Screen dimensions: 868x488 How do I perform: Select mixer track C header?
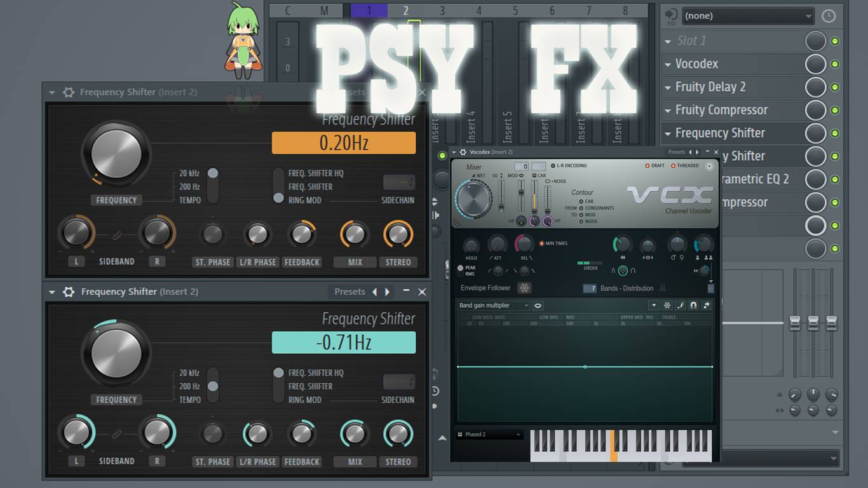288,11
